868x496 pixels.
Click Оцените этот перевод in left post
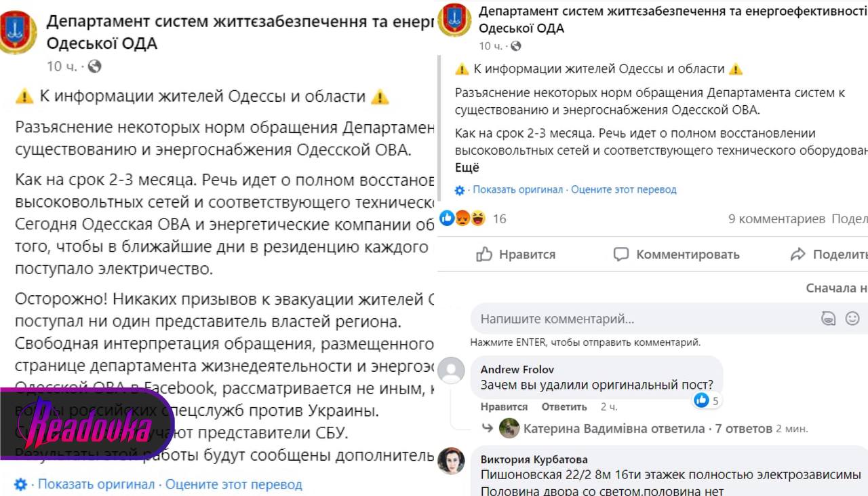tap(234, 484)
